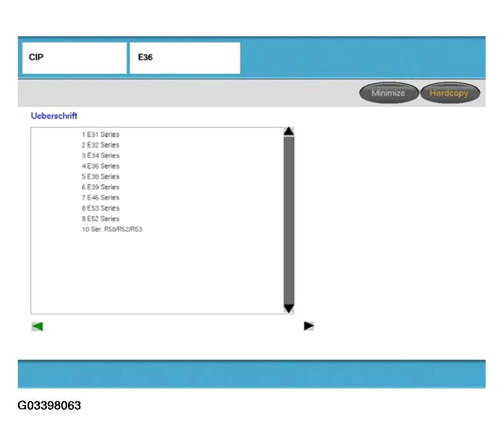Image resolution: width=504 pixels, height=446 pixels.
Task: Choose 4 E36 Series entry
Action: 100,166
